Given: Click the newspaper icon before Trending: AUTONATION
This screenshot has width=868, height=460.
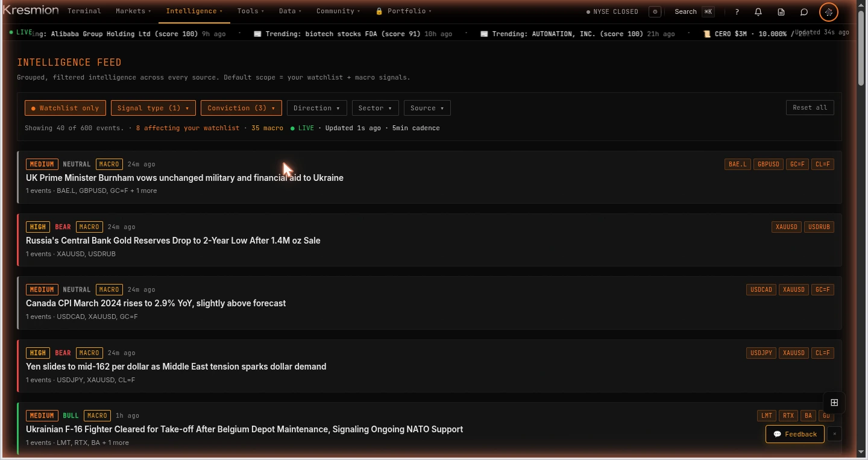Looking at the screenshot, I should pyautogui.click(x=484, y=34).
